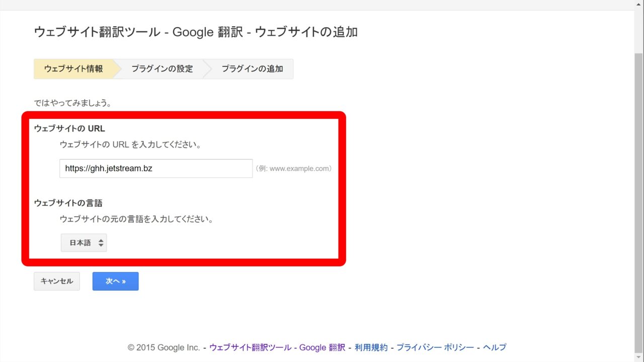Image resolution: width=644 pixels, height=362 pixels.
Task: Click the キャンセル button
Action: [x=57, y=281]
